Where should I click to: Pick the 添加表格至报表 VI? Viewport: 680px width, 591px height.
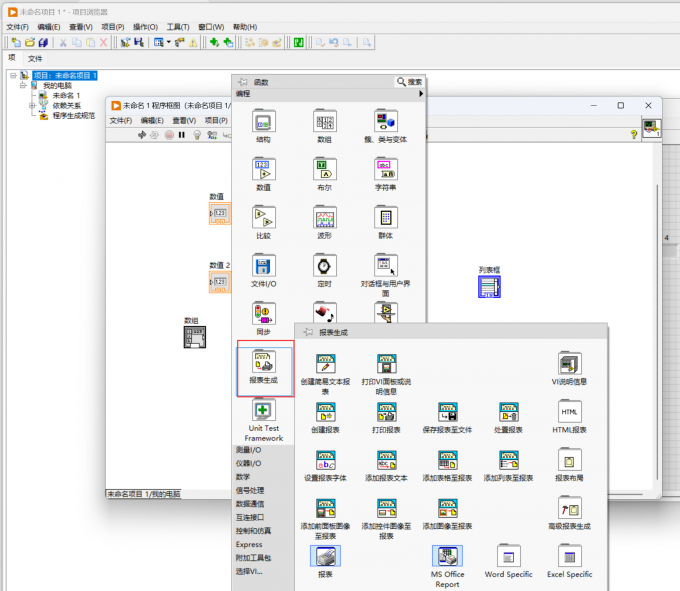[448, 460]
